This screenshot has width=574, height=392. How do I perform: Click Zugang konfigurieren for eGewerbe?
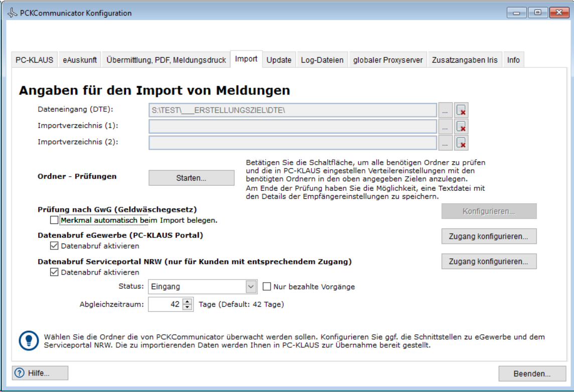click(489, 236)
